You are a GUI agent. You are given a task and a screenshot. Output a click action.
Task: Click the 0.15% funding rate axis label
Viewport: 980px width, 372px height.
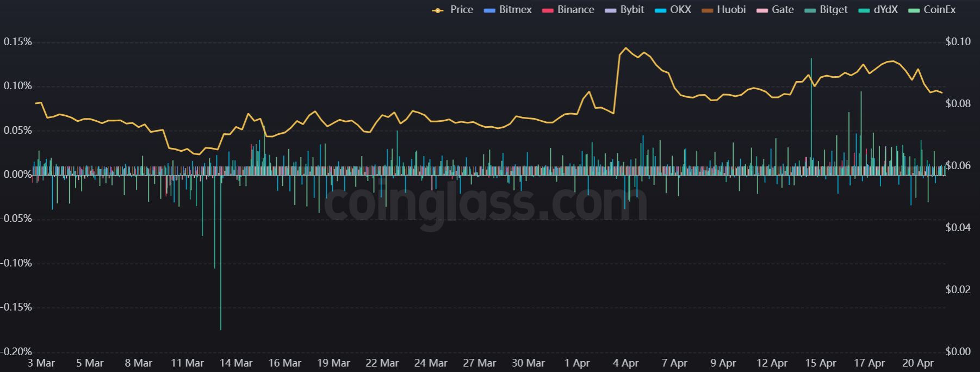pyautogui.click(x=18, y=42)
